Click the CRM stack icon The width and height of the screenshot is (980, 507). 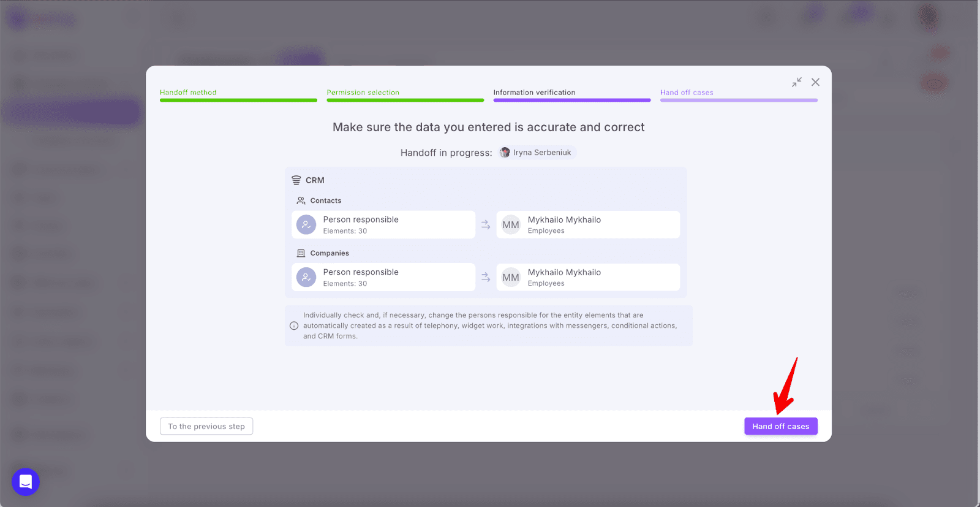coord(296,180)
